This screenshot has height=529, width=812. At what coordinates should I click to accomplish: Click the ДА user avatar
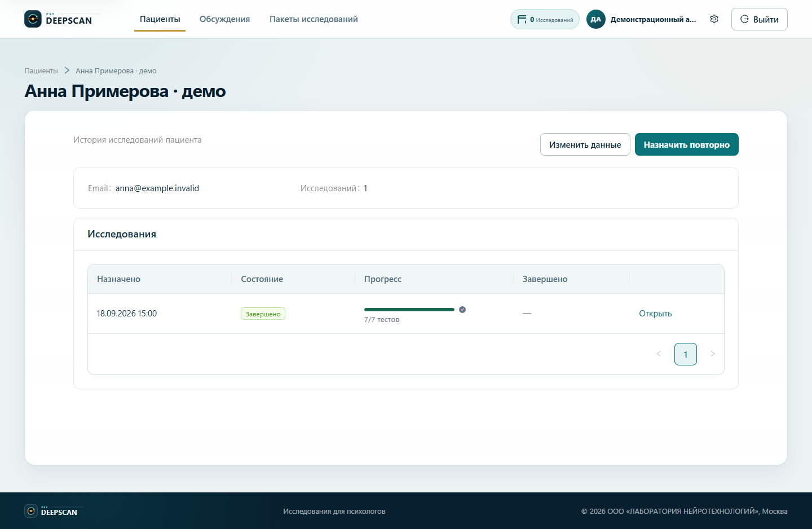595,19
